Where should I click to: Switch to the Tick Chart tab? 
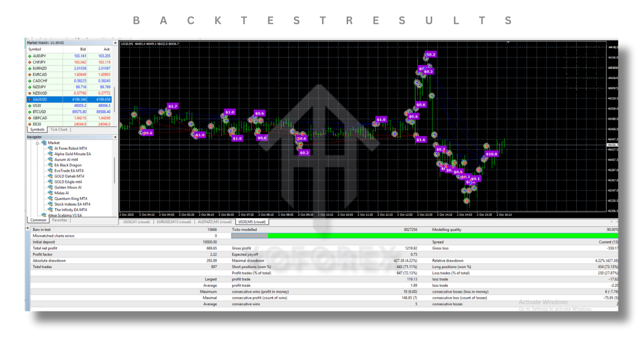[x=59, y=130]
